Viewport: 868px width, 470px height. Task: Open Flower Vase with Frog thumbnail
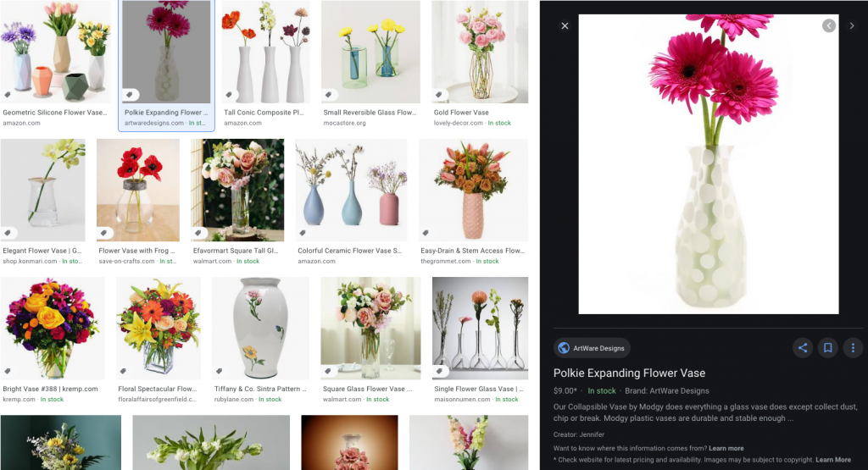(x=138, y=190)
